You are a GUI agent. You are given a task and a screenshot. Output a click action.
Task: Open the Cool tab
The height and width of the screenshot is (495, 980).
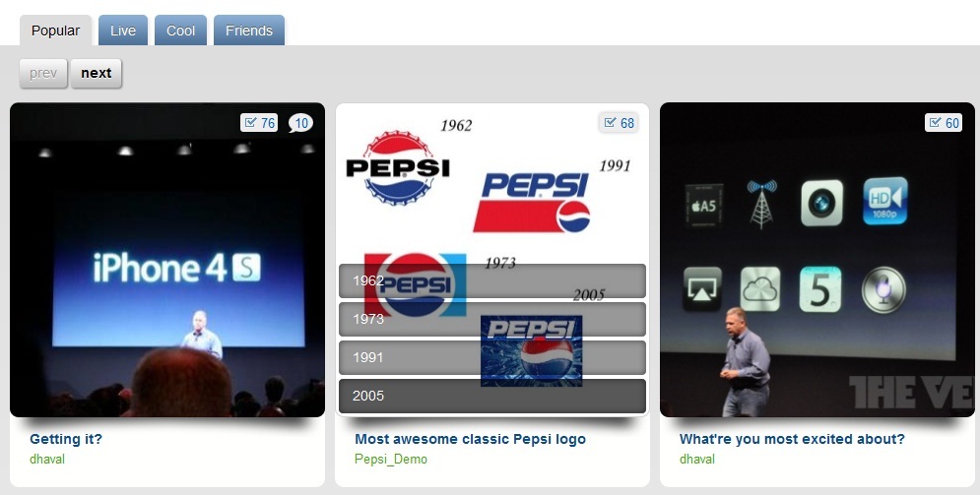(180, 31)
